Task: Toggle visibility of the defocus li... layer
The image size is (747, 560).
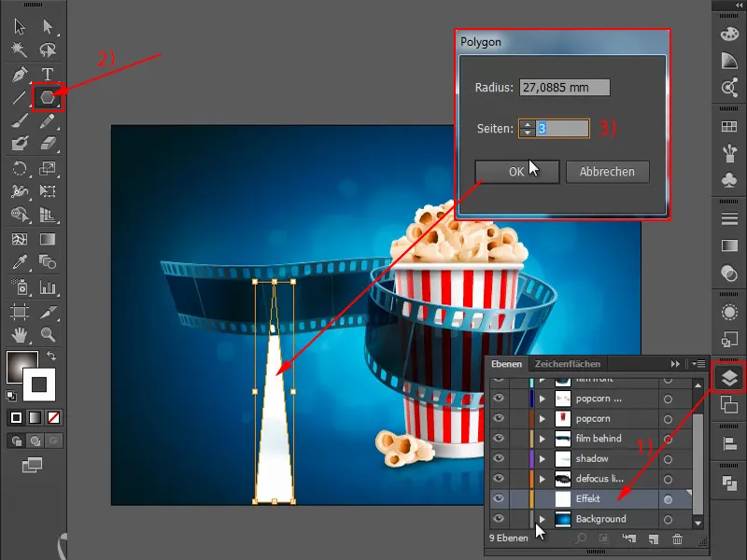Action: click(499, 478)
